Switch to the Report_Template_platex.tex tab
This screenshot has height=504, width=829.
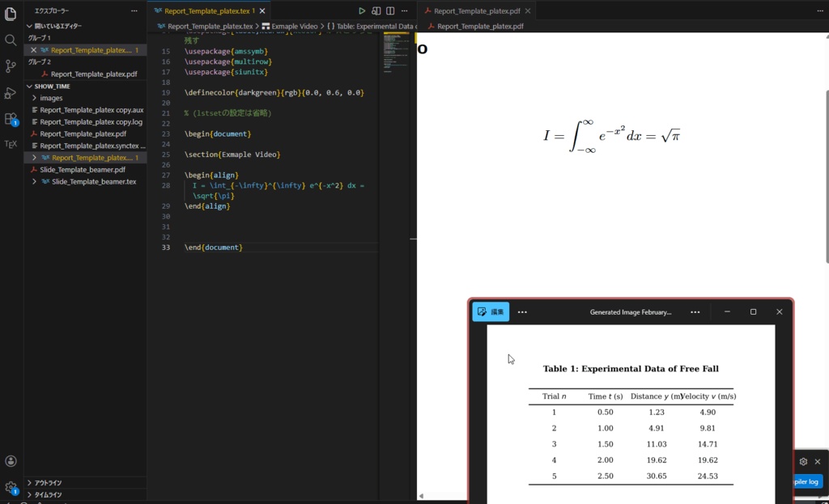tap(210, 11)
